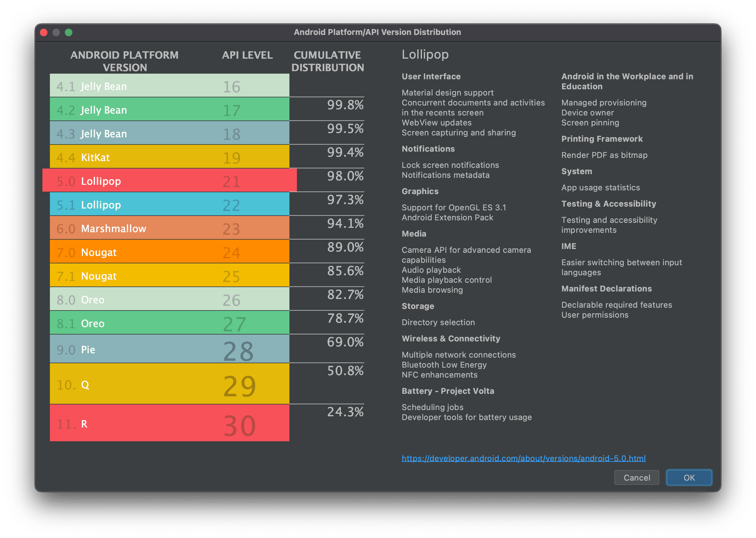The image size is (756, 538).
Task: Click the Android 10 Q row
Action: [x=169, y=384]
